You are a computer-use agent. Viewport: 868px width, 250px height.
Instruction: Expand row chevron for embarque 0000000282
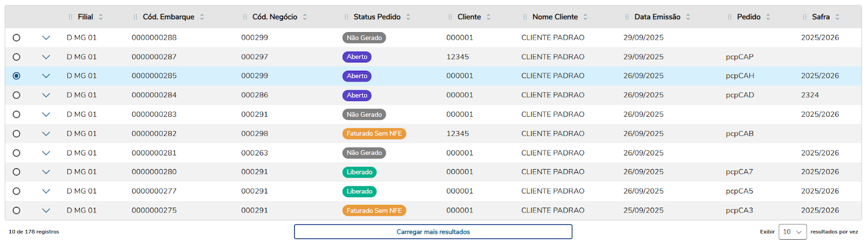(46, 134)
